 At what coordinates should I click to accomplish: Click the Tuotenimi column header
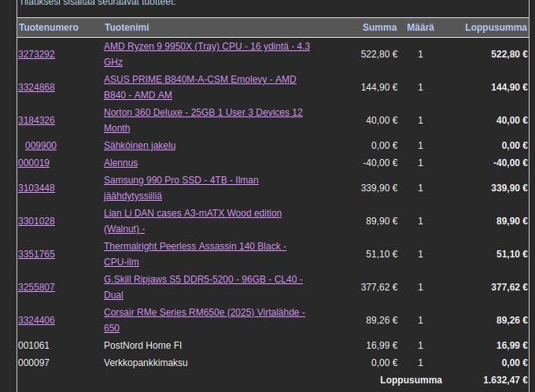coord(127,28)
